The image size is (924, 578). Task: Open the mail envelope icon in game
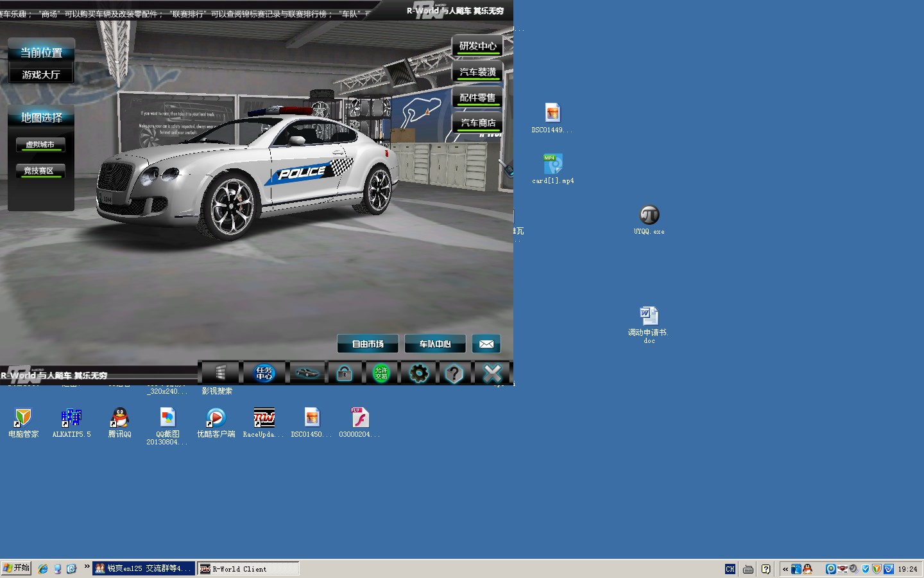[x=486, y=344]
